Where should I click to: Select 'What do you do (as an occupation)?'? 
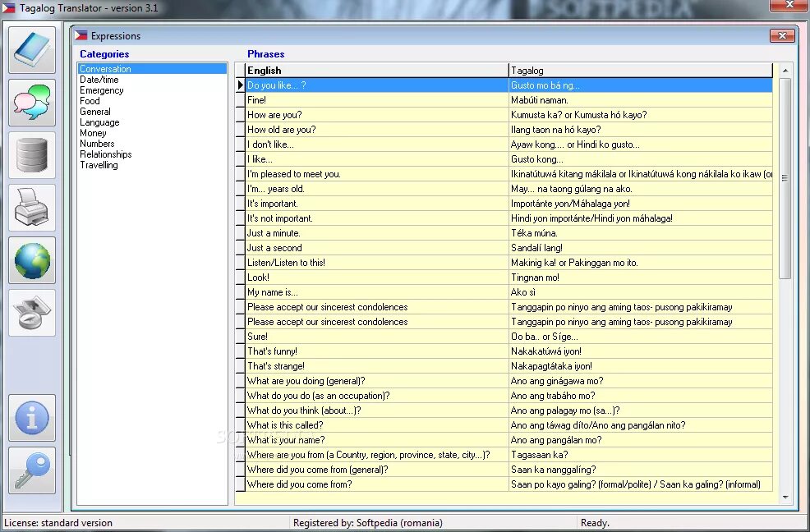(x=376, y=396)
